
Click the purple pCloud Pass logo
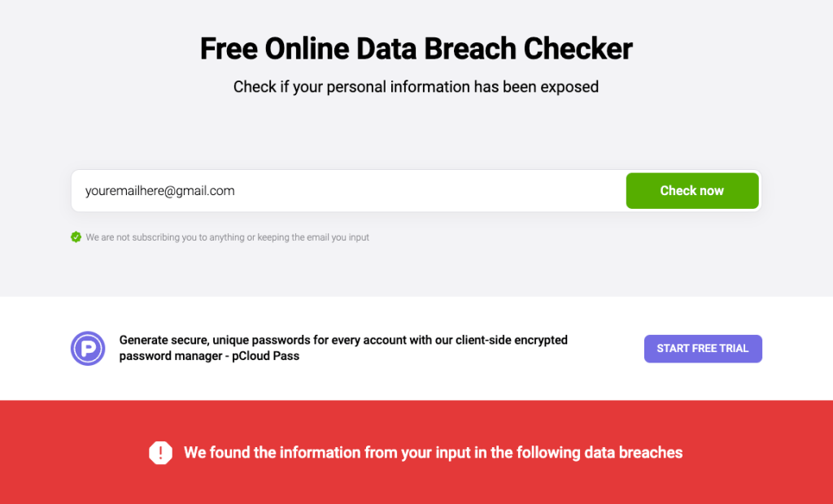(x=88, y=348)
